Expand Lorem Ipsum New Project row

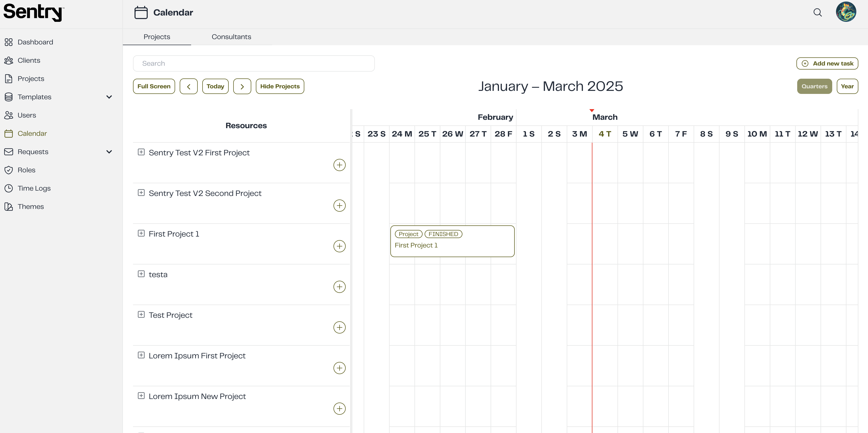(141, 396)
